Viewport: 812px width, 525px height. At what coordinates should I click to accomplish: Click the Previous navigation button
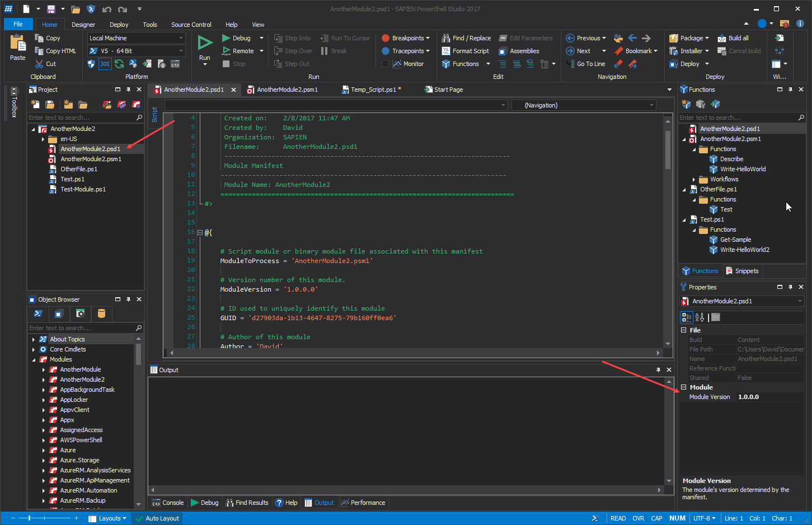tap(586, 38)
